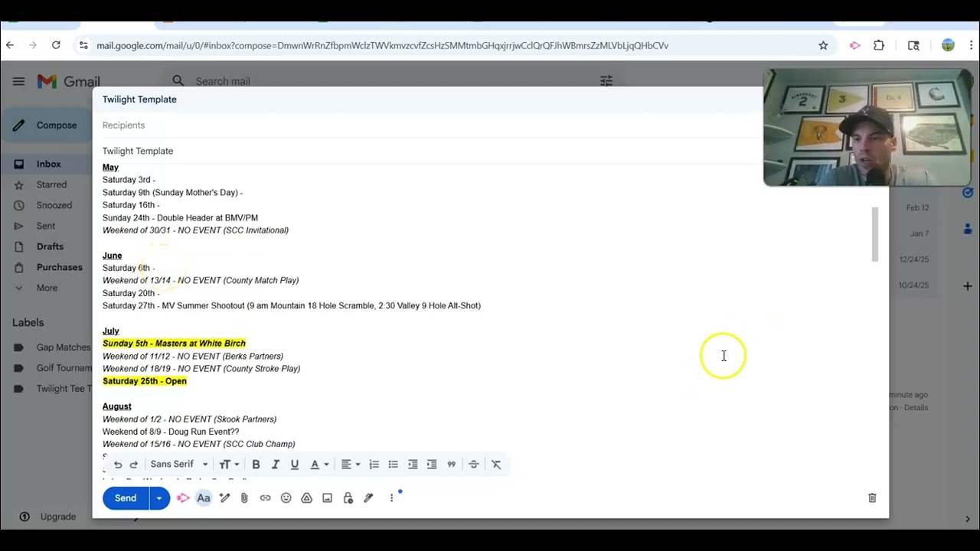Viewport: 980px width, 551px height.
Task: Open the Starred folder
Action: pyautogui.click(x=51, y=184)
